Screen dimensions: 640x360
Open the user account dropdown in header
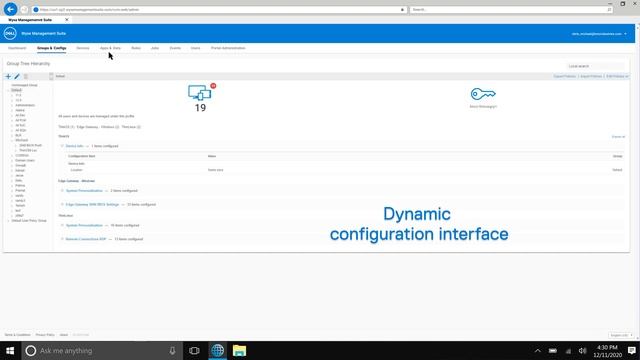[x=599, y=34]
